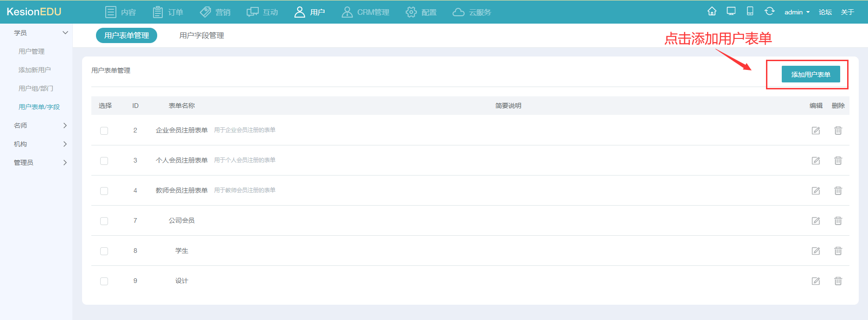Select the checkbox for 公司会员 row

point(104,221)
